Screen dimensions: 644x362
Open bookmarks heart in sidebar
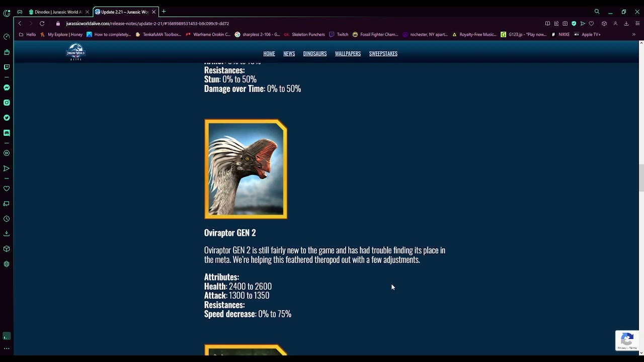(x=7, y=189)
